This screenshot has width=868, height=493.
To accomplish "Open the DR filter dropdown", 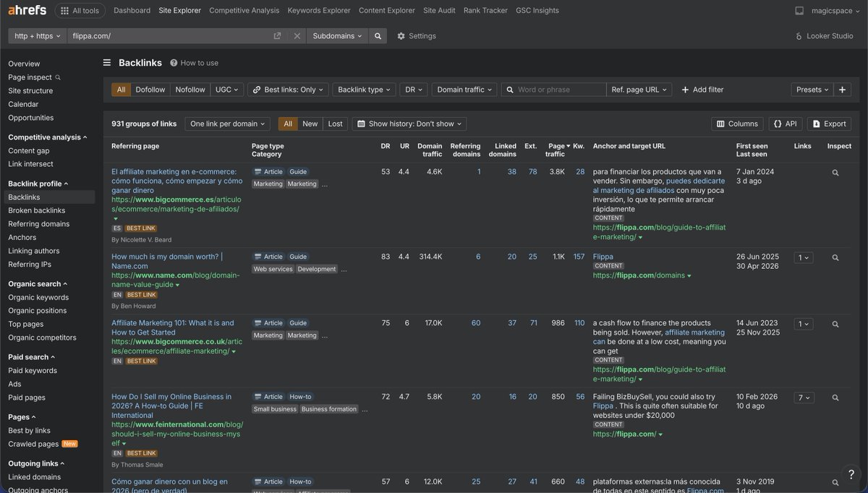I will tap(414, 90).
